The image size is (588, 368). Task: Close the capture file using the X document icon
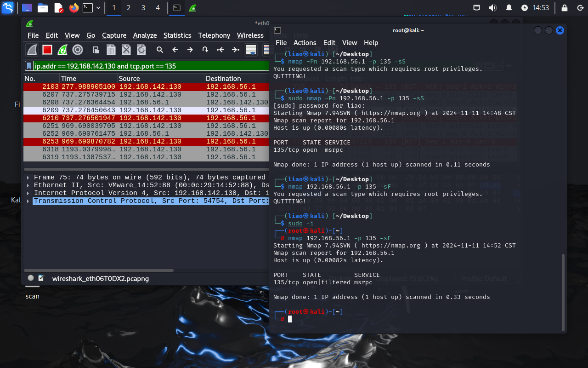point(126,50)
